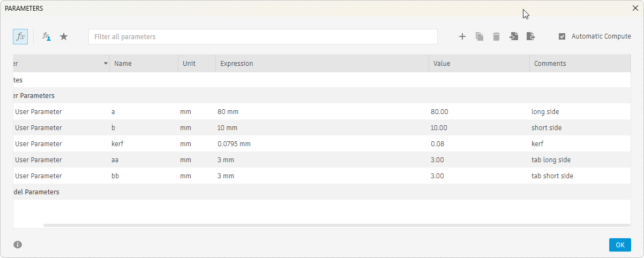Click the info icon at bottom left
Viewport: 644px width, 258px height.
(18, 245)
